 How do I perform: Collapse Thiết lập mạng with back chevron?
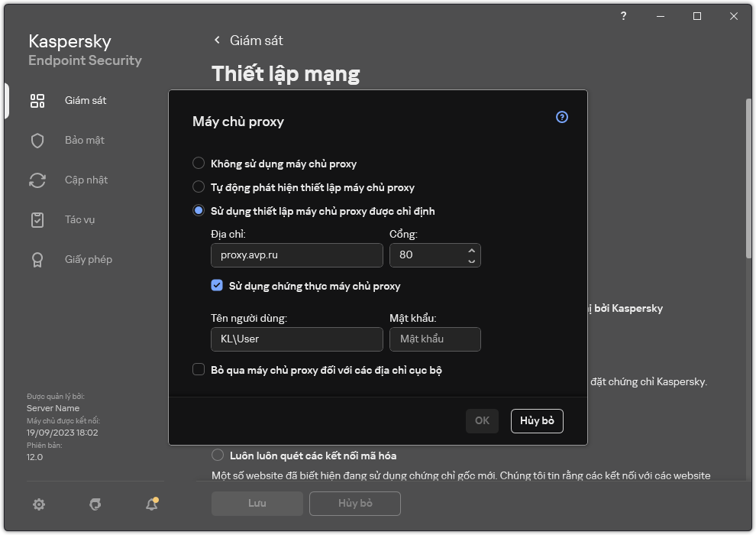point(216,40)
